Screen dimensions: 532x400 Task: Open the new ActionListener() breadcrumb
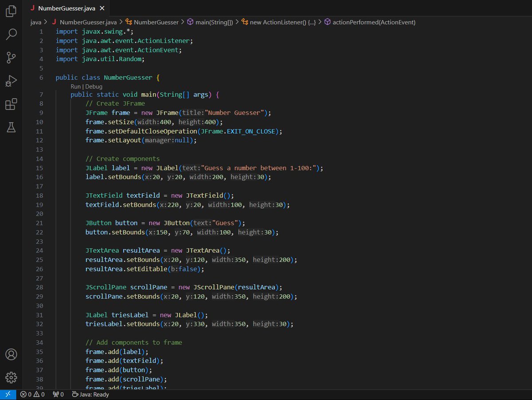pyautogui.click(x=278, y=22)
